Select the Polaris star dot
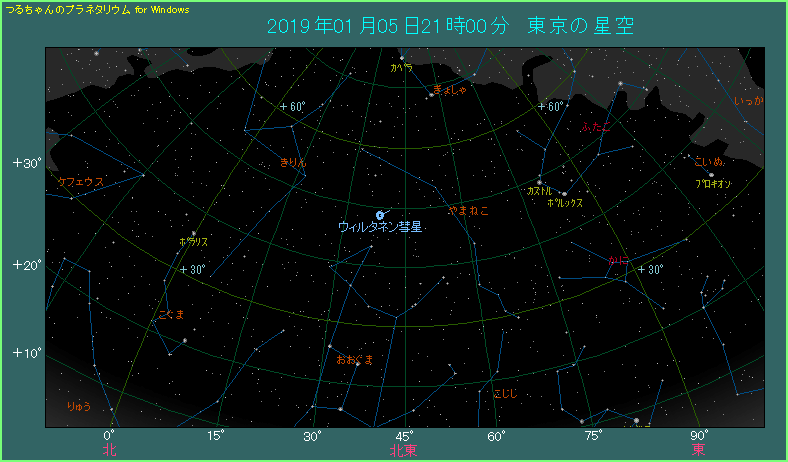The height and width of the screenshot is (462, 788). [194, 233]
